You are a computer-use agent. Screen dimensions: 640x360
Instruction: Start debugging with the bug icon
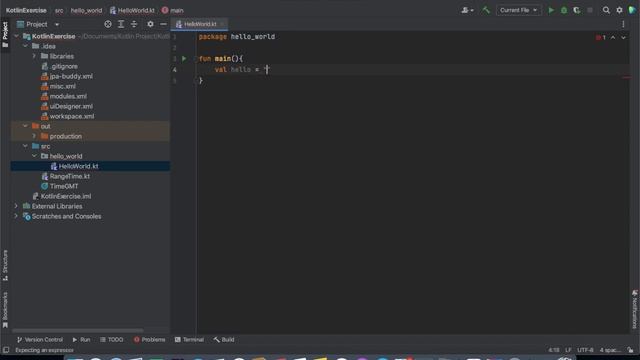[x=564, y=10]
